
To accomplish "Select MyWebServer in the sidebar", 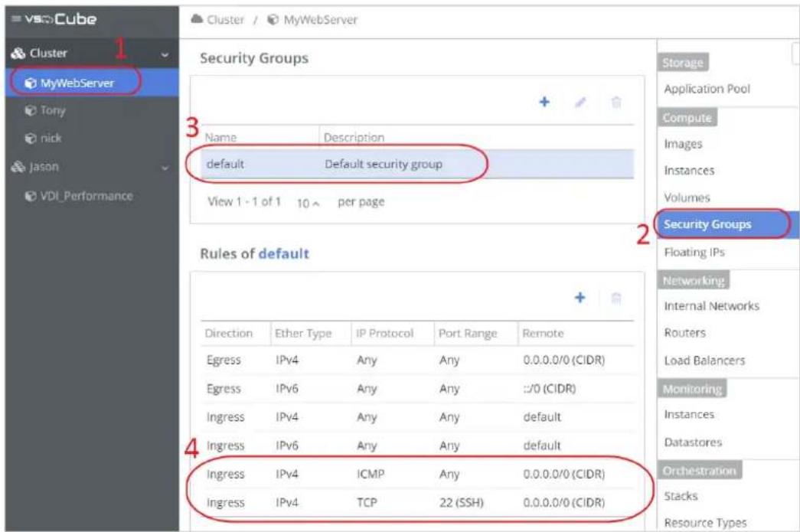I will (93, 83).
